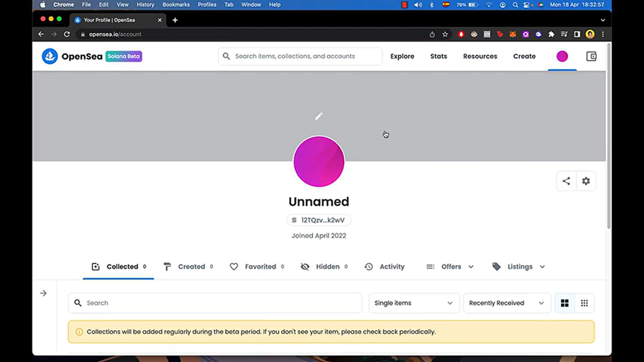Image resolution: width=644 pixels, height=362 pixels.
Task: Open the Apple menu
Action: pyautogui.click(x=43, y=5)
